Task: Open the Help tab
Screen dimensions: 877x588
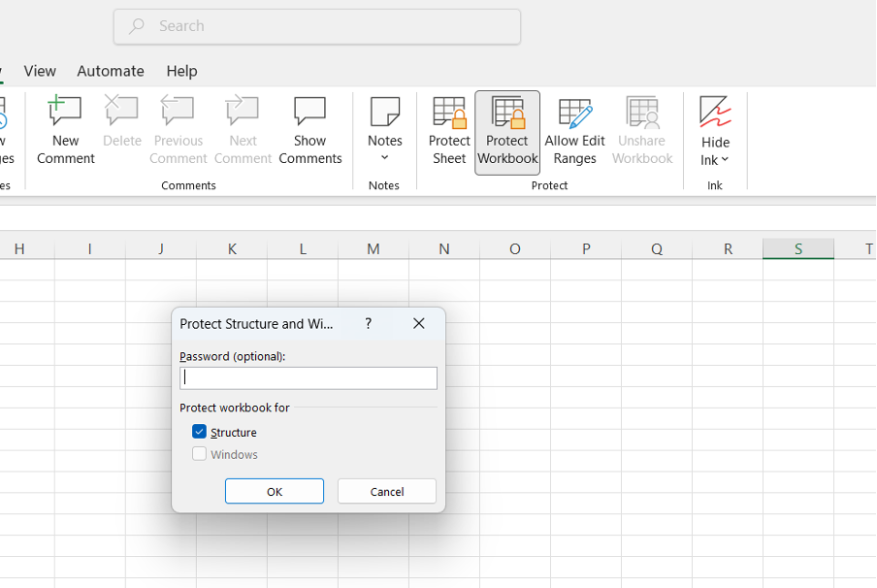Action: coord(181,71)
